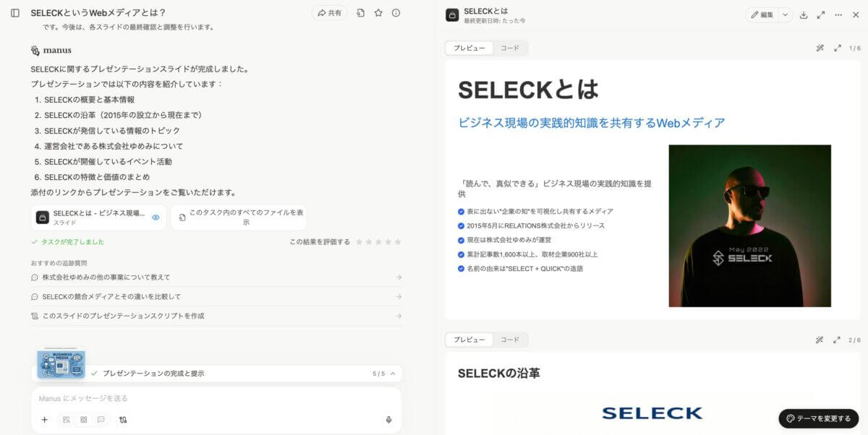Click the manus logo in the chat
The image size is (868, 435).
(x=51, y=51)
